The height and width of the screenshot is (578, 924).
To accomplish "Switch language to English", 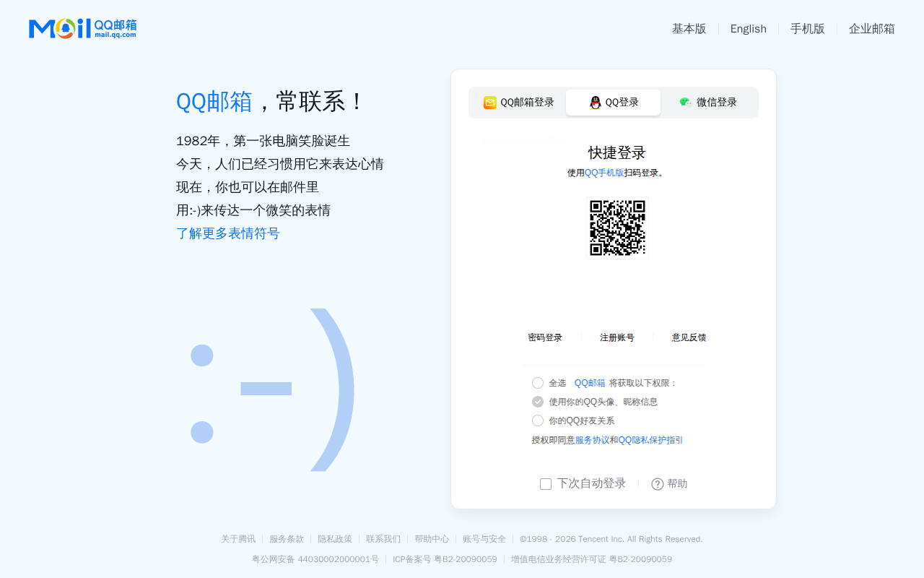I will tap(749, 29).
